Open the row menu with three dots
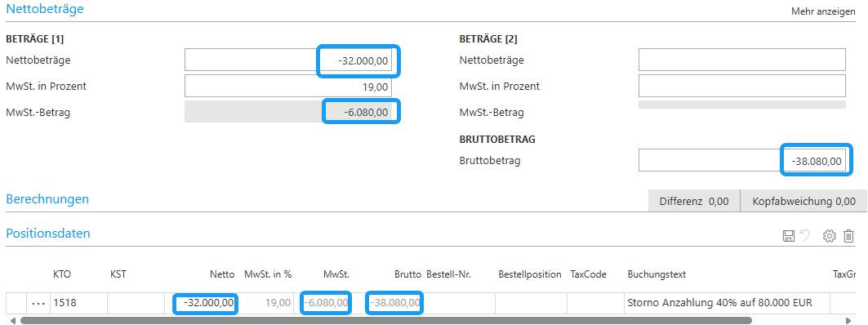Viewport: 868px width, 325px height. point(38,304)
